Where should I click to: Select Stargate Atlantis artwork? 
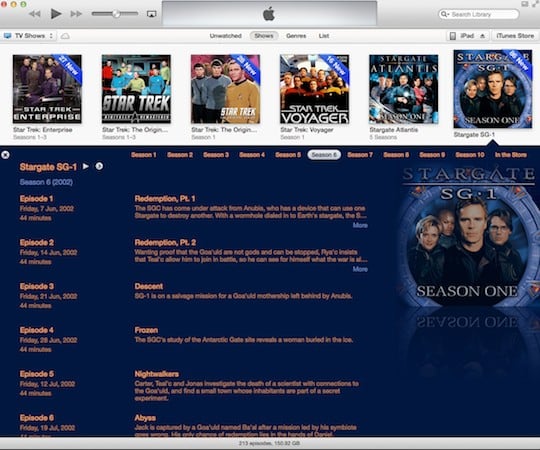pyautogui.click(x=404, y=89)
